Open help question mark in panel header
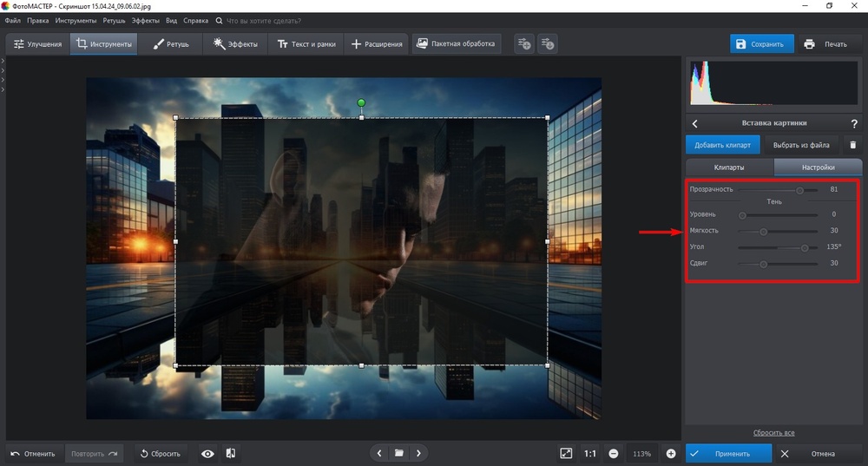This screenshot has height=466, width=868. click(x=853, y=123)
